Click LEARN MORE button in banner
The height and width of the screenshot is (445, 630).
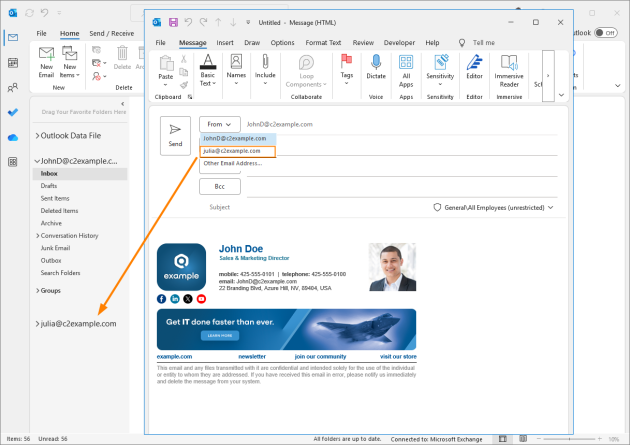pyautogui.click(x=220, y=335)
